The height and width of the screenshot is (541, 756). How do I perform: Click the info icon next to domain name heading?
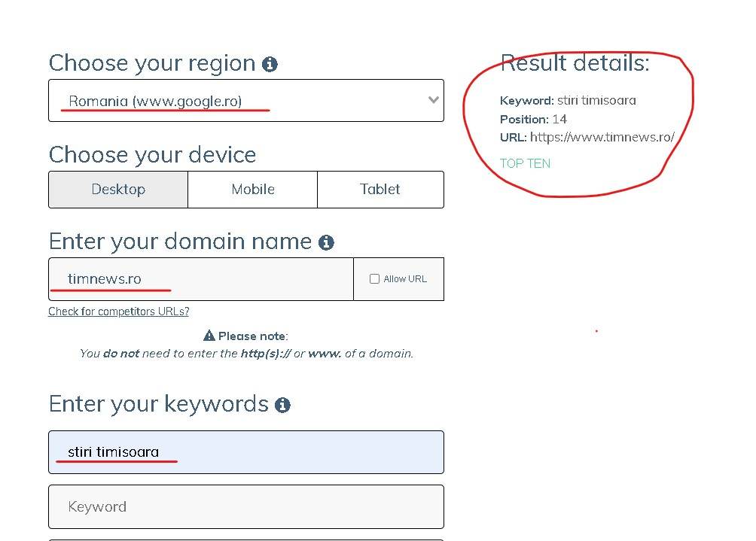coord(326,243)
